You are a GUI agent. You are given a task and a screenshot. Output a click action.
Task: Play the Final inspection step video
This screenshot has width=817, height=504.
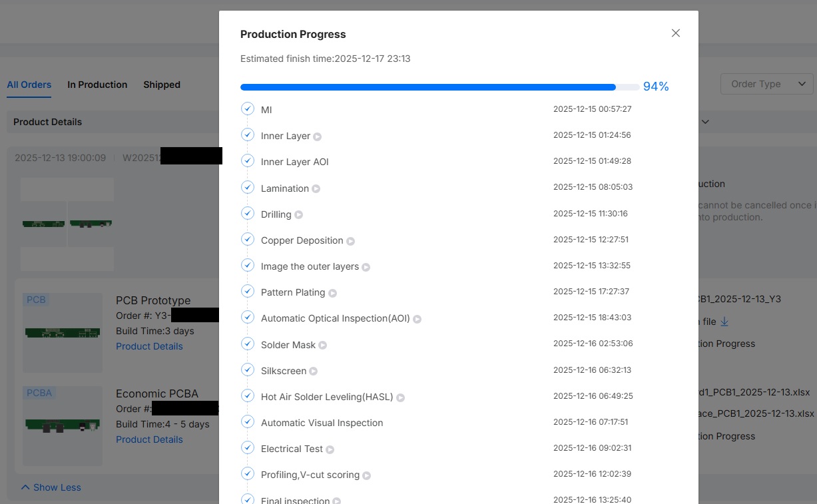click(337, 501)
